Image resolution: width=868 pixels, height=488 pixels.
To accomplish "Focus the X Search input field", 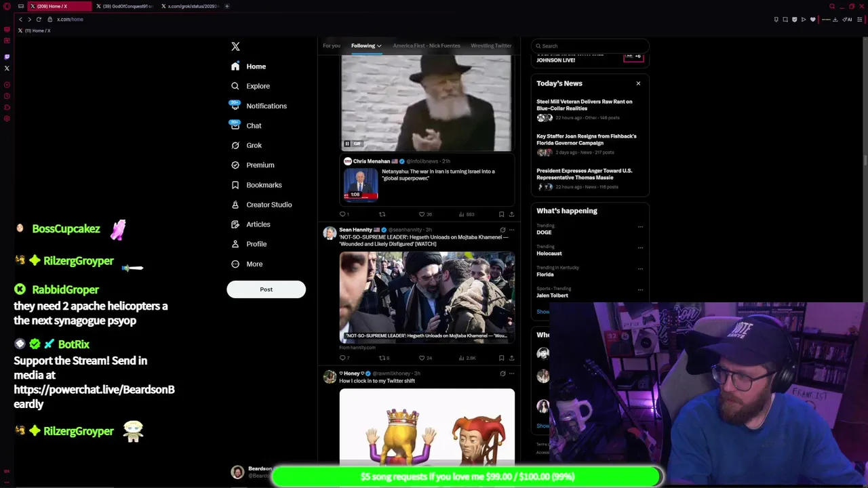I will [590, 46].
